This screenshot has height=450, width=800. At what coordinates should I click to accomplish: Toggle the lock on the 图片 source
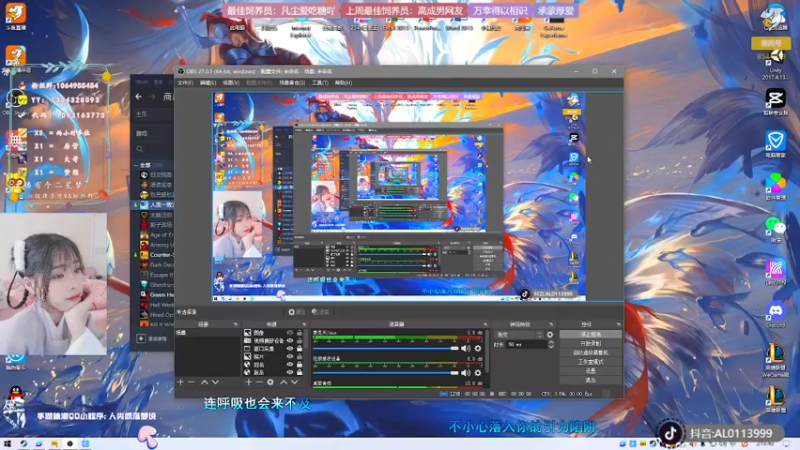tap(299, 357)
